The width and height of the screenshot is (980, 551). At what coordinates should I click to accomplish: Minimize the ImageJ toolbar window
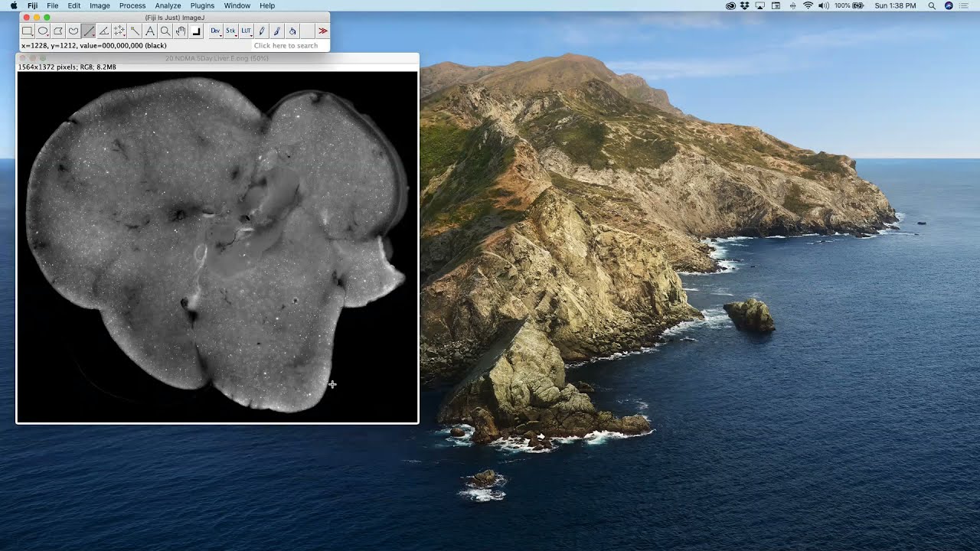(37, 17)
